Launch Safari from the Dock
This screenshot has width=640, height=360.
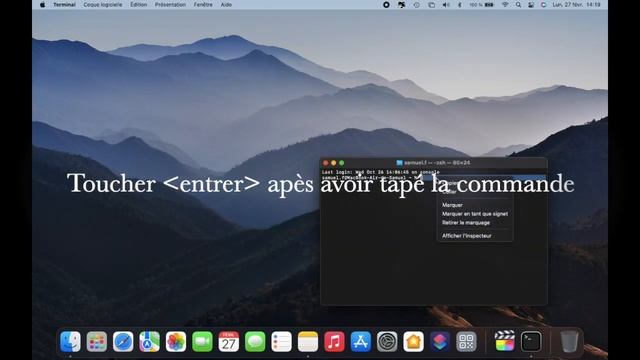coord(123,341)
